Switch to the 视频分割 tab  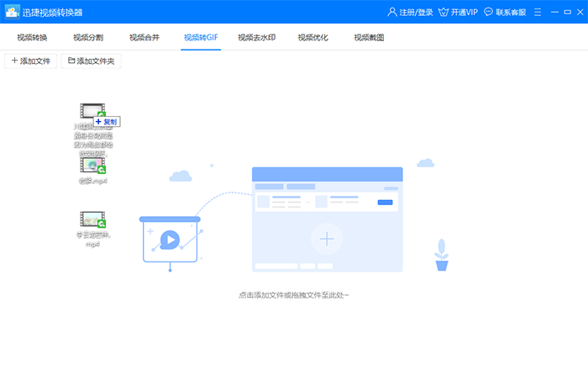coord(88,38)
